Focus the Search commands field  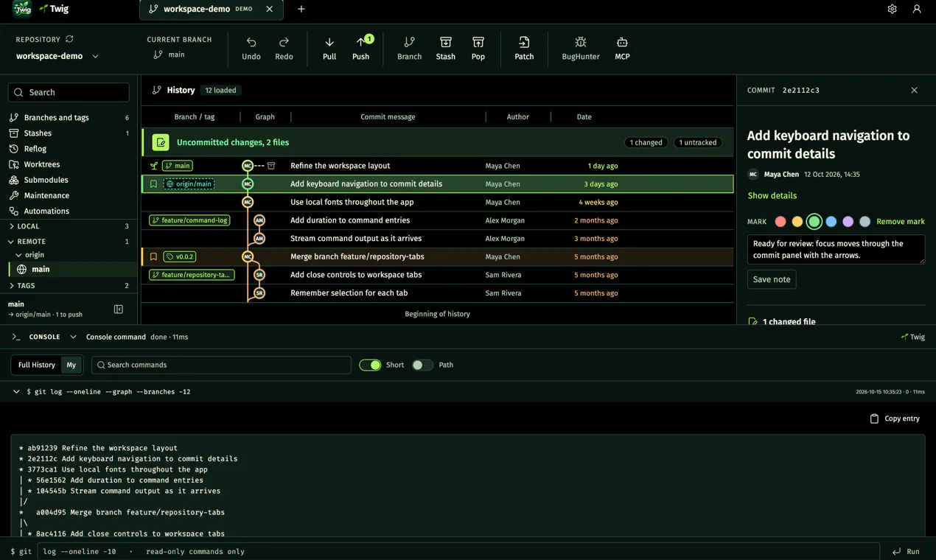221,365
